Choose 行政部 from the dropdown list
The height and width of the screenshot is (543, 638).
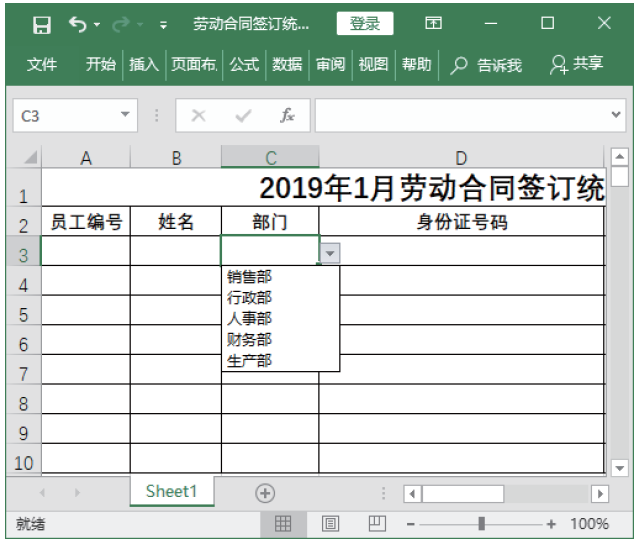280,298
